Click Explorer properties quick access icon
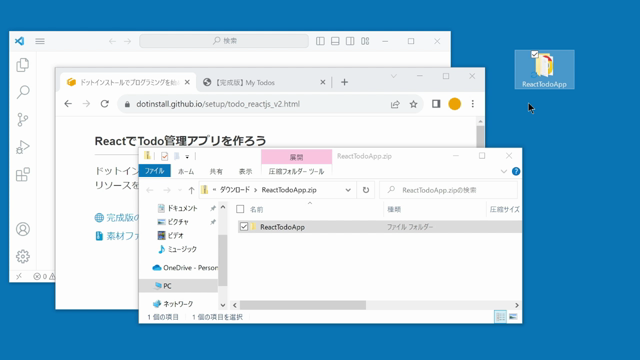640x360 pixels. coord(164,156)
